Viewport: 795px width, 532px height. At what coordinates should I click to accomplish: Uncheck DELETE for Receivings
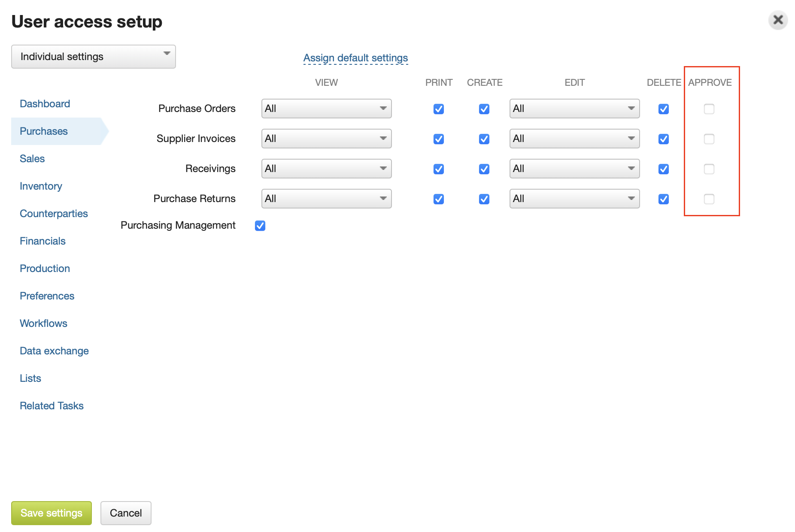pyautogui.click(x=664, y=169)
